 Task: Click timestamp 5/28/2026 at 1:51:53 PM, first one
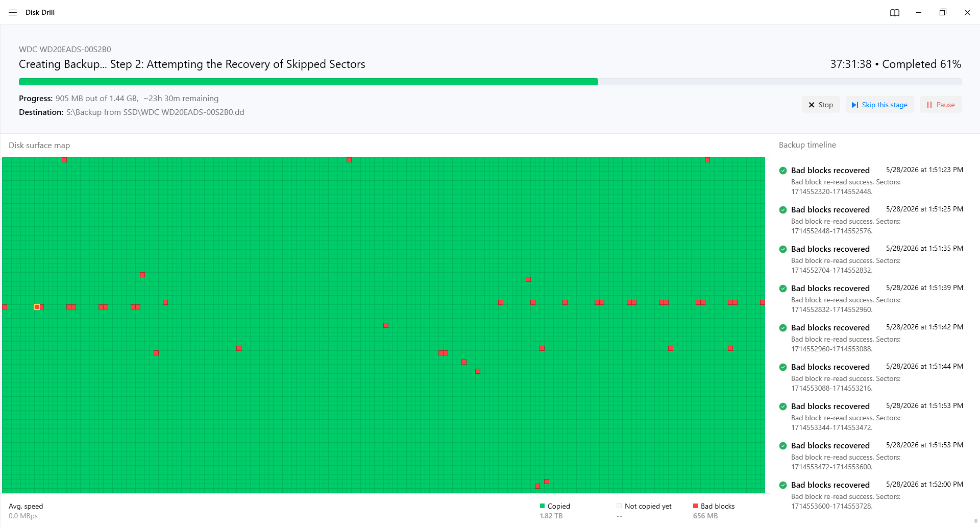[924, 406]
